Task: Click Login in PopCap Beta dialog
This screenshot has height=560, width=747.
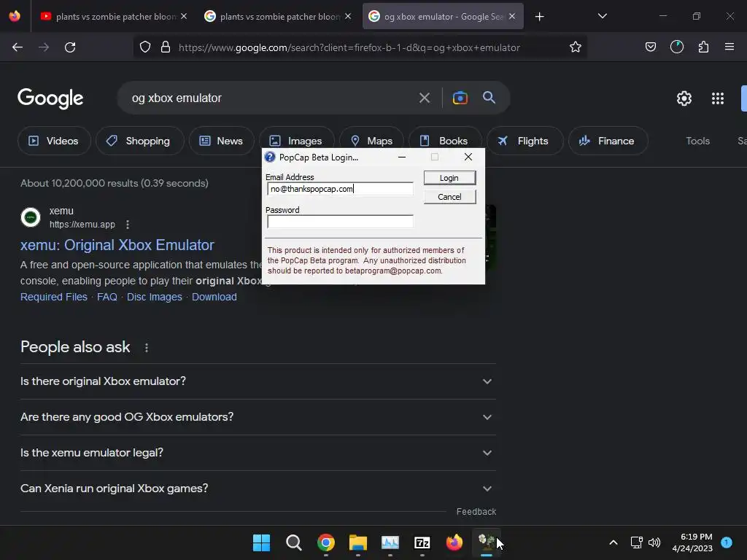Action: click(x=449, y=178)
